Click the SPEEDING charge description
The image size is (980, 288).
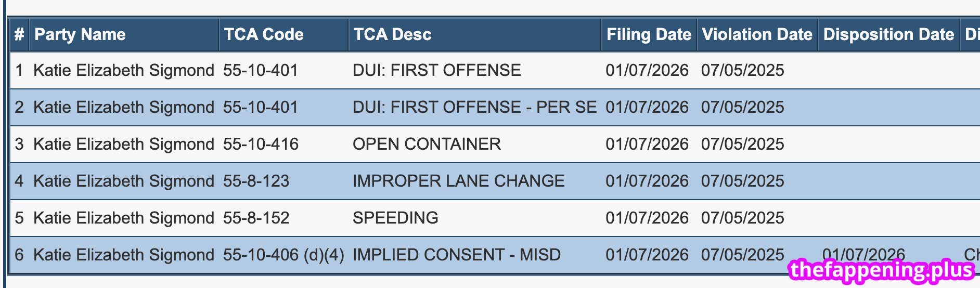pos(395,218)
